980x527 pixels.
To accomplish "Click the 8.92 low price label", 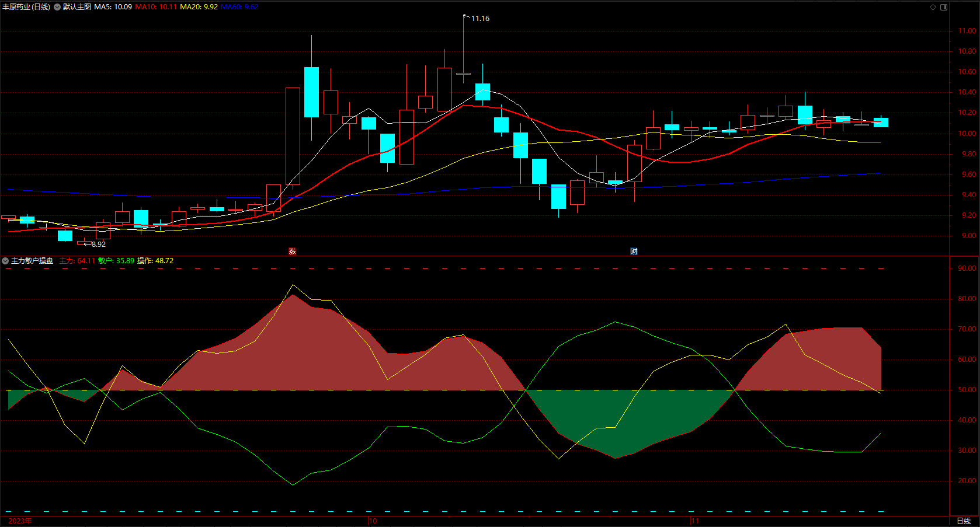I will point(99,245).
